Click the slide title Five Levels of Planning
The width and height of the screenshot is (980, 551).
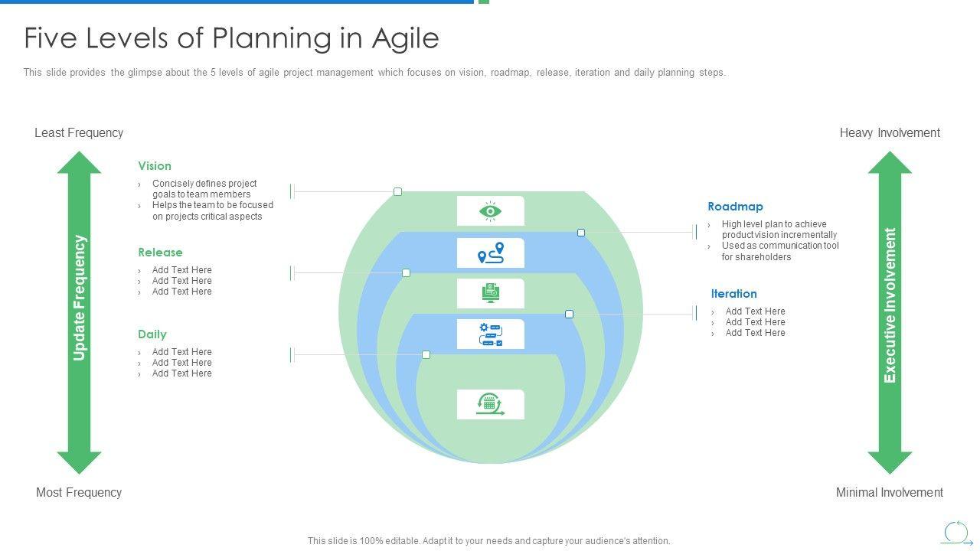coord(231,38)
